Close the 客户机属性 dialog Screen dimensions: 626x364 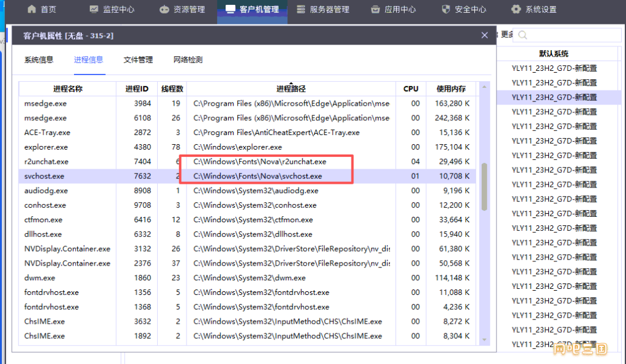tap(485, 35)
